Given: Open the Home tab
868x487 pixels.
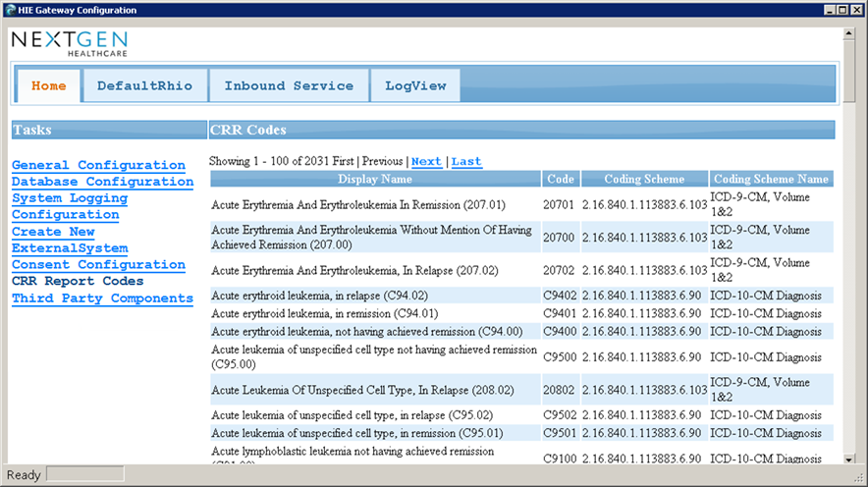Looking at the screenshot, I should [x=49, y=85].
